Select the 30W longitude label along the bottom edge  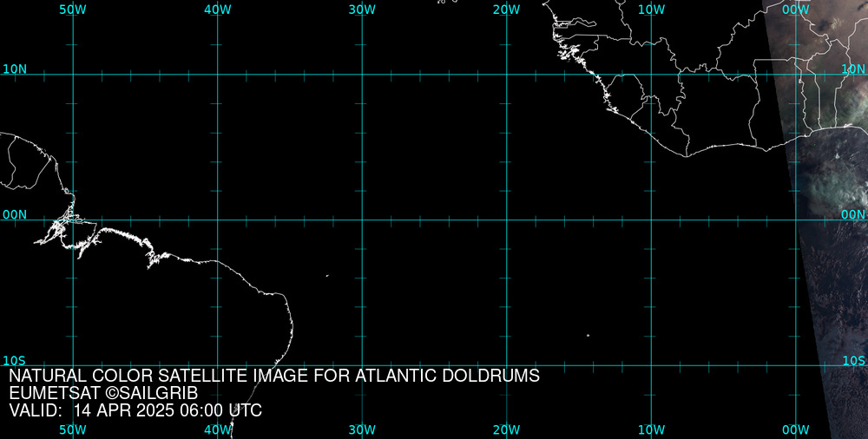pos(362,429)
